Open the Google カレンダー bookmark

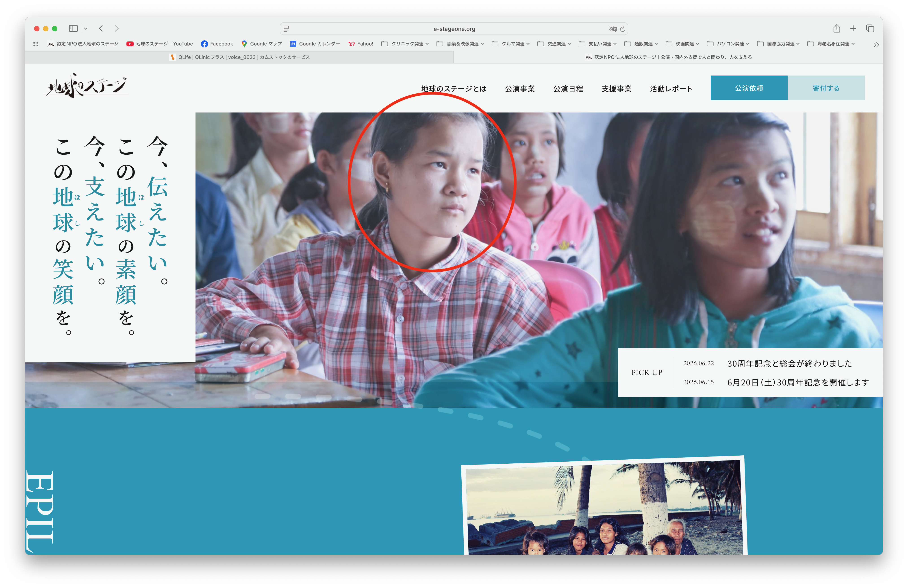[315, 44]
